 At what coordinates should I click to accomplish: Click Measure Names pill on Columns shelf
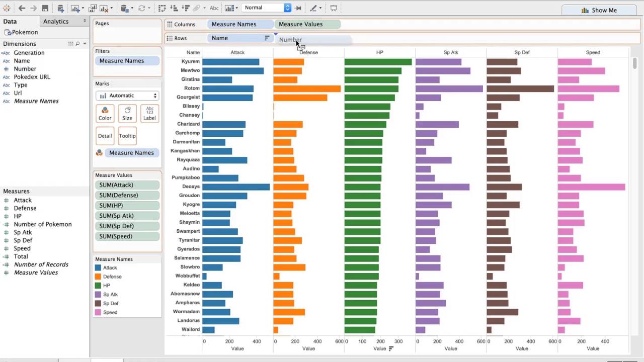tap(240, 24)
